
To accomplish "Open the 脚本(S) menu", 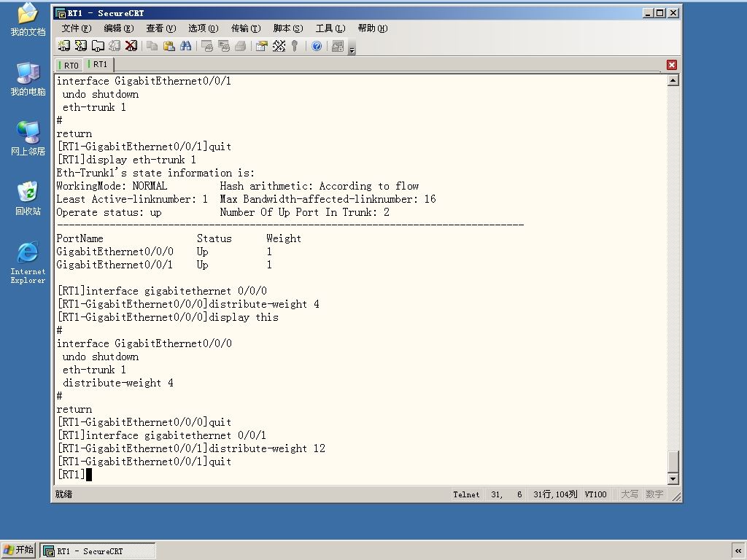I will point(287,28).
